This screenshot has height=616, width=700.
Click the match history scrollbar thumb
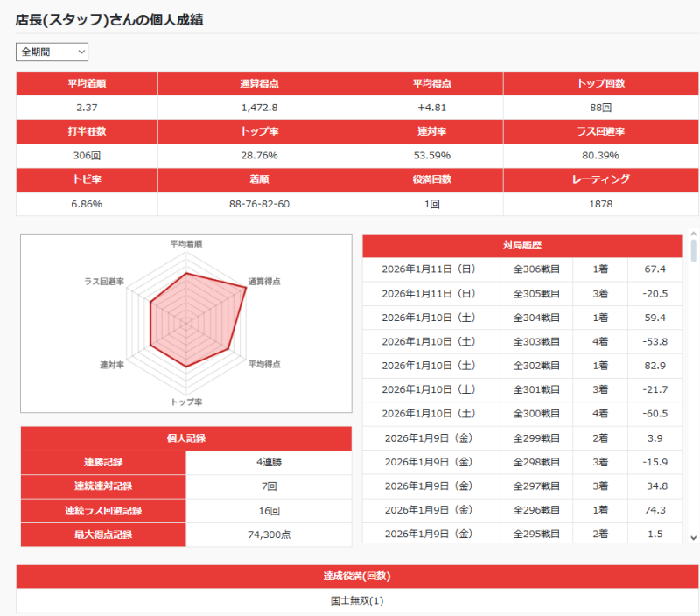pos(693,251)
